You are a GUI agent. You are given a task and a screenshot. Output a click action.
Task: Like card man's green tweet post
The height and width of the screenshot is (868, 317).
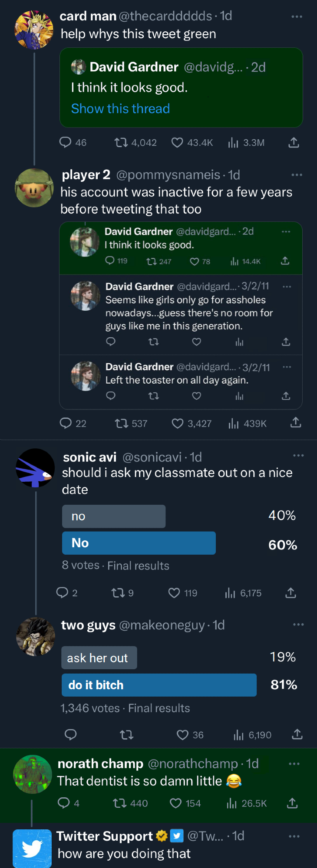pos(177,143)
